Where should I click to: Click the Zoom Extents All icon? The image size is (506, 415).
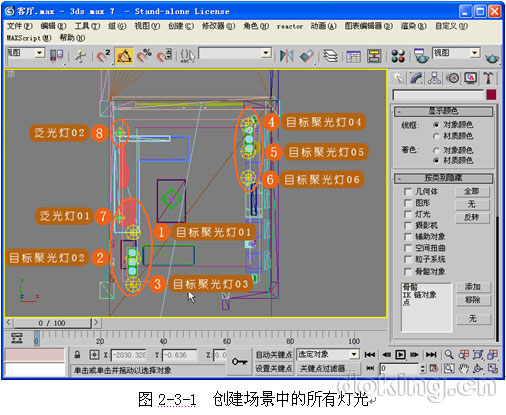pyautogui.click(x=493, y=354)
